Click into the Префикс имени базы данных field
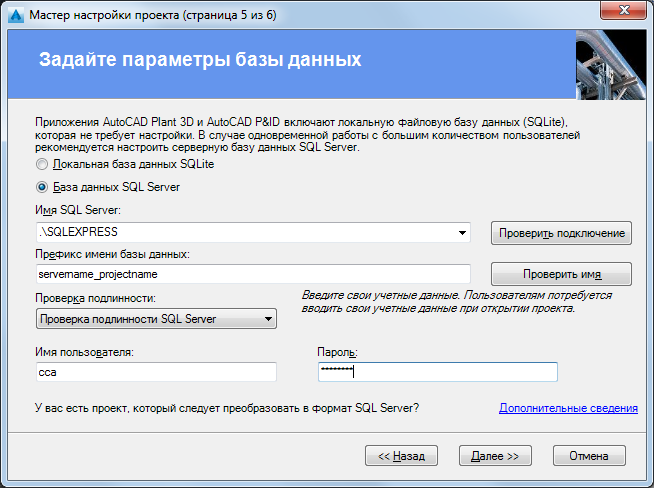 (x=253, y=274)
